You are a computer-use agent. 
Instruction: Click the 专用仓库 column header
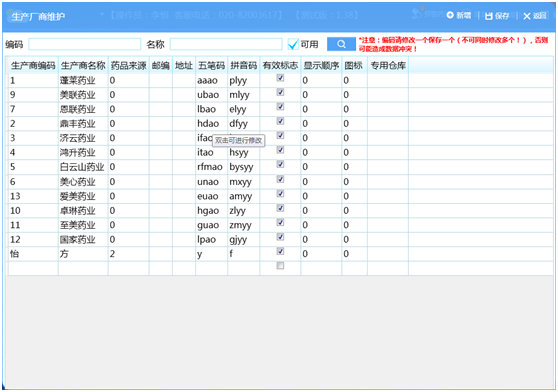[x=388, y=65]
